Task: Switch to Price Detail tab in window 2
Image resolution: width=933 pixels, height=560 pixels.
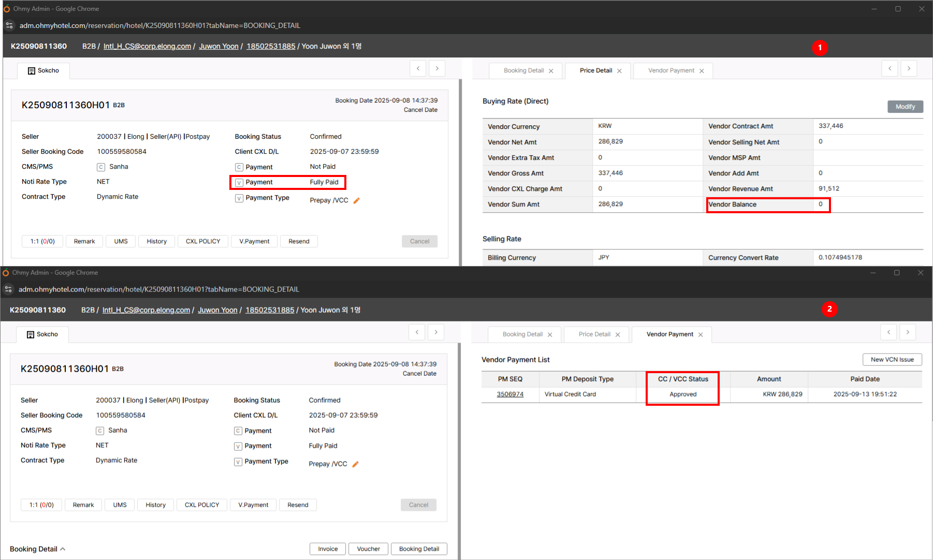Action: pos(594,334)
